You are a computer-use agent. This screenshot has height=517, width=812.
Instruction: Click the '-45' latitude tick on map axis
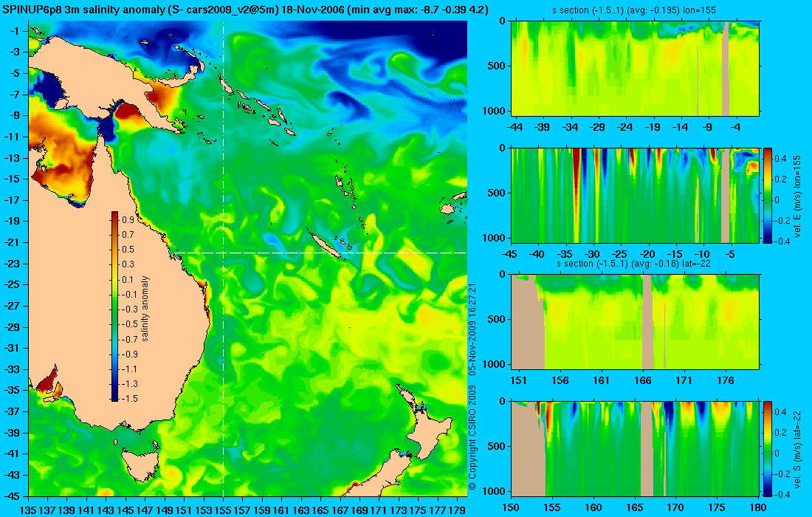[12, 496]
